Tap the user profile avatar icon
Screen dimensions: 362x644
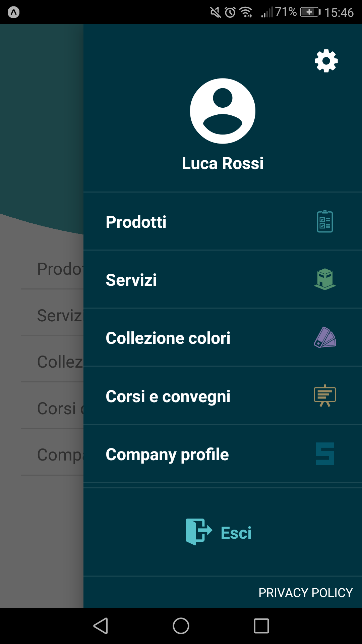click(223, 111)
